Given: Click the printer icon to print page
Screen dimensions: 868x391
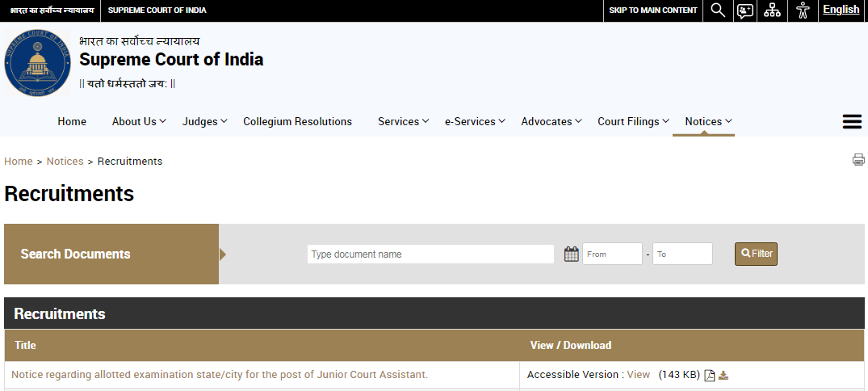Looking at the screenshot, I should pos(858,160).
